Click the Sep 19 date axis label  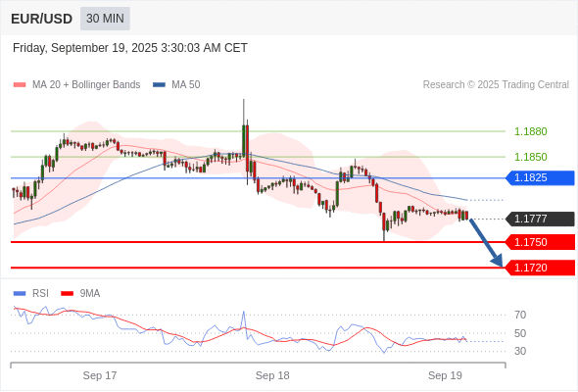[x=445, y=375]
